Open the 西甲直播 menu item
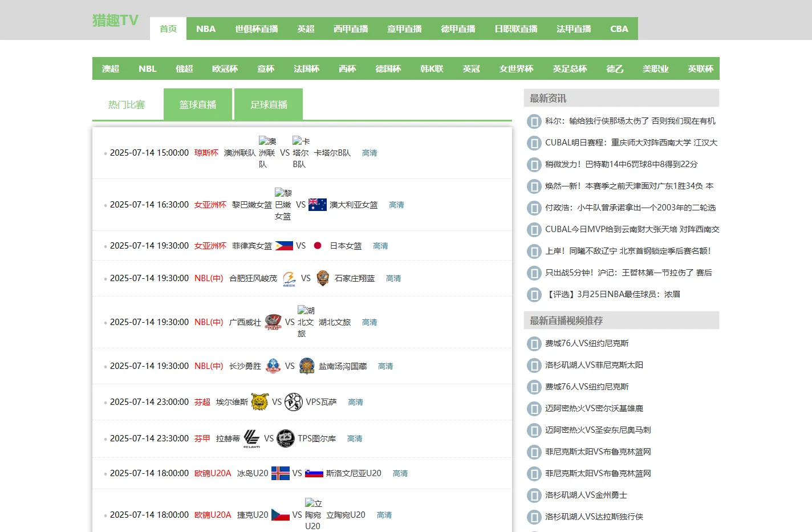The height and width of the screenshot is (532, 812). pyautogui.click(x=351, y=29)
